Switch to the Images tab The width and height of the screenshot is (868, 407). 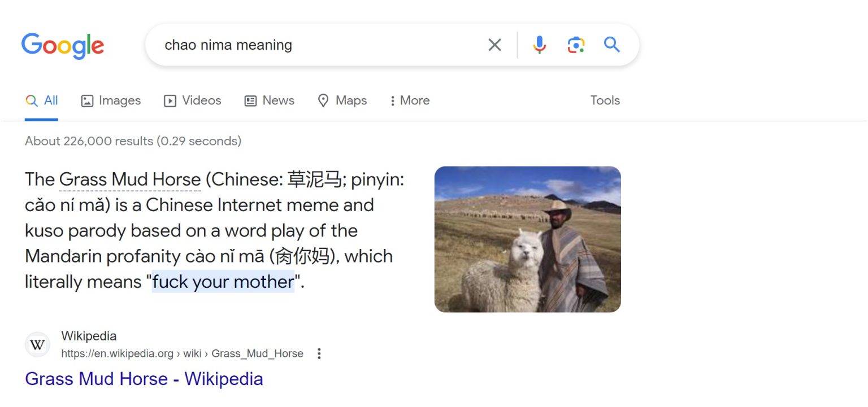[x=111, y=100]
